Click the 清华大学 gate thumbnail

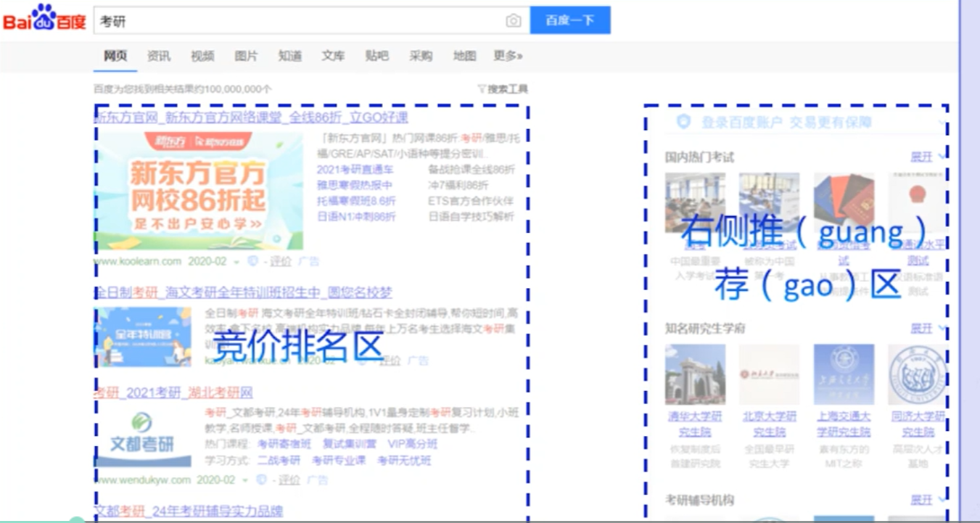(695, 374)
